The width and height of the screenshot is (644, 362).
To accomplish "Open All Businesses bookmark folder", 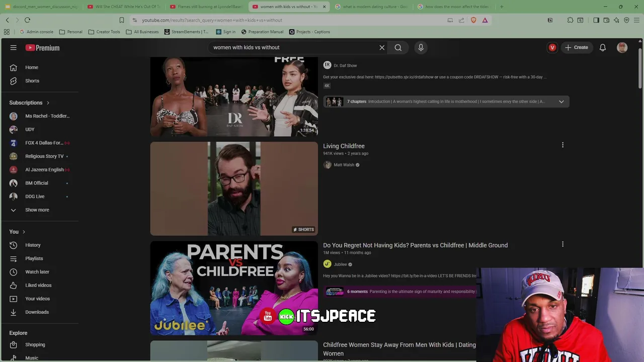I will tap(142, 32).
